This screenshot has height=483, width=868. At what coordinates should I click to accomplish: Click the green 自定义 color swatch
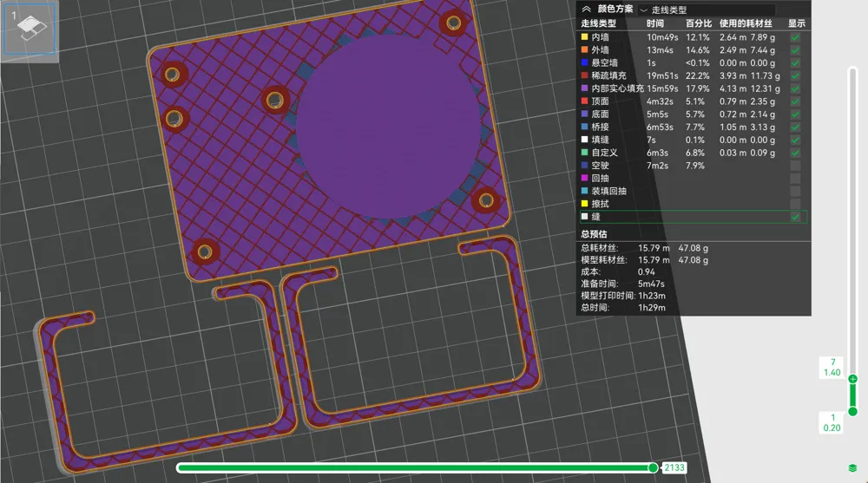584,152
